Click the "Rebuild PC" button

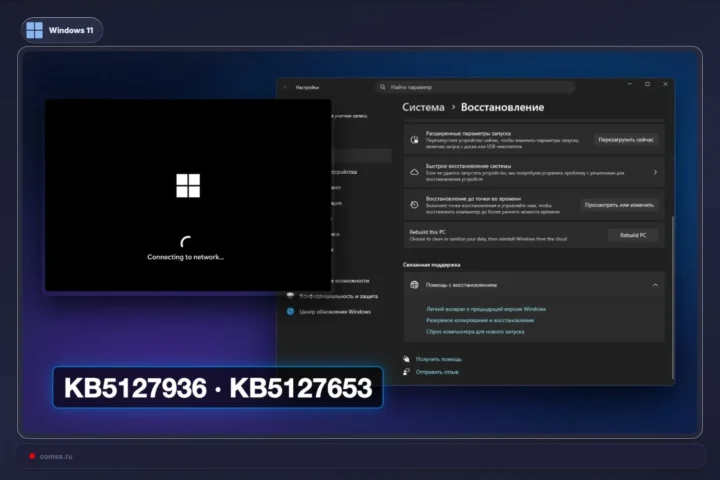click(633, 235)
